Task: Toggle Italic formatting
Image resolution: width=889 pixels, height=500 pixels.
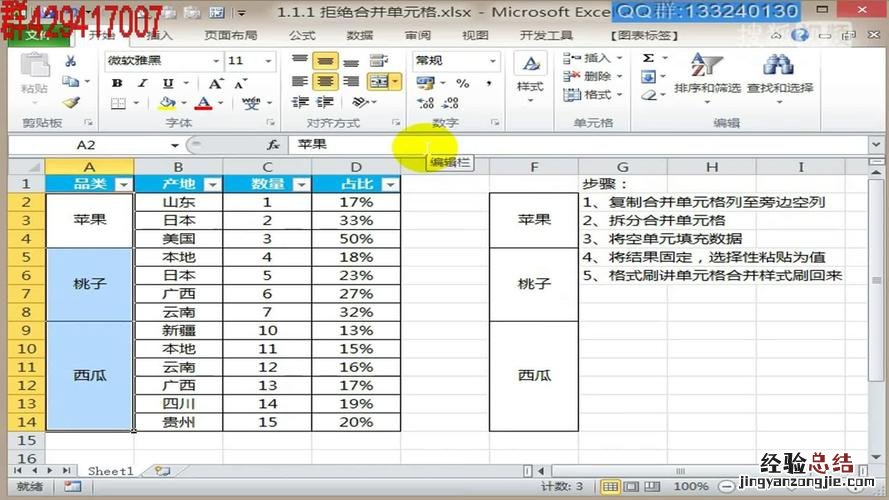Action: pyautogui.click(x=142, y=83)
